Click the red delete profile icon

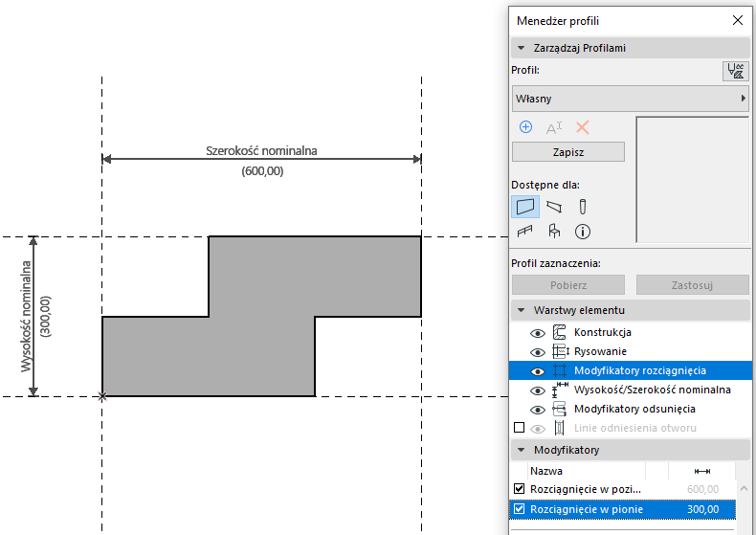[583, 127]
